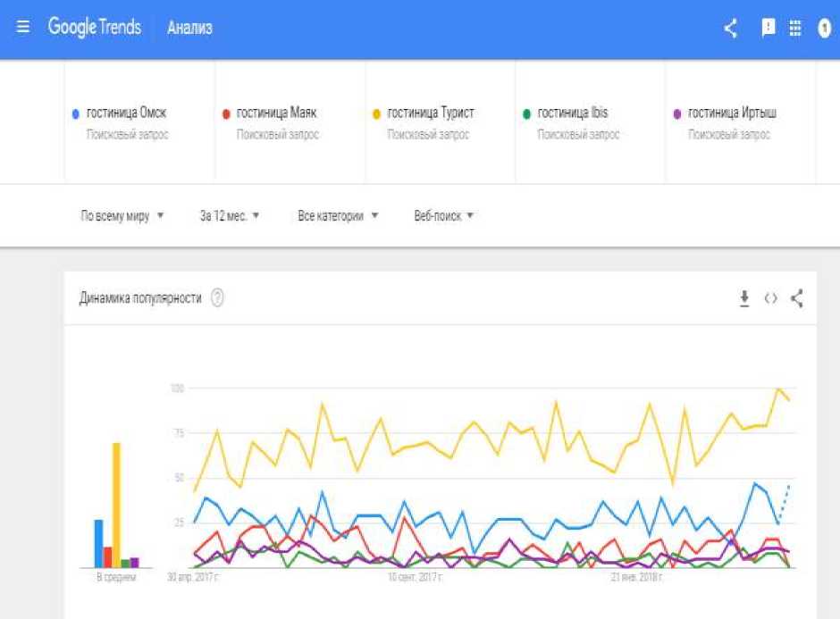Click the гостиница Турист search term
The image size is (840, 619).
431,113
